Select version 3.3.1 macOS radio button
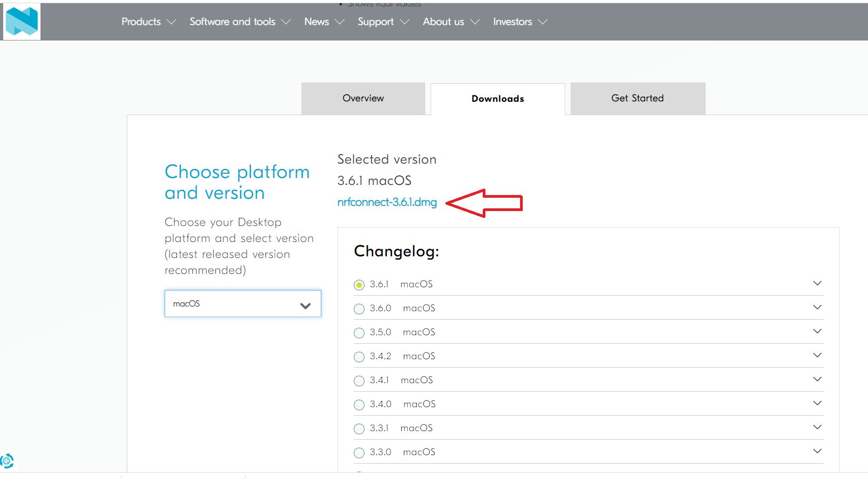 [359, 429]
